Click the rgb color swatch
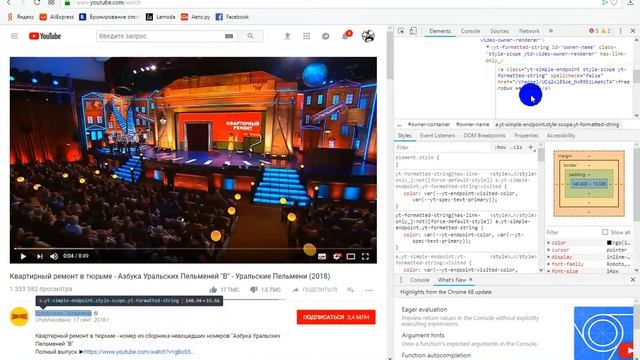This screenshot has width=640, height=360. tap(609, 243)
